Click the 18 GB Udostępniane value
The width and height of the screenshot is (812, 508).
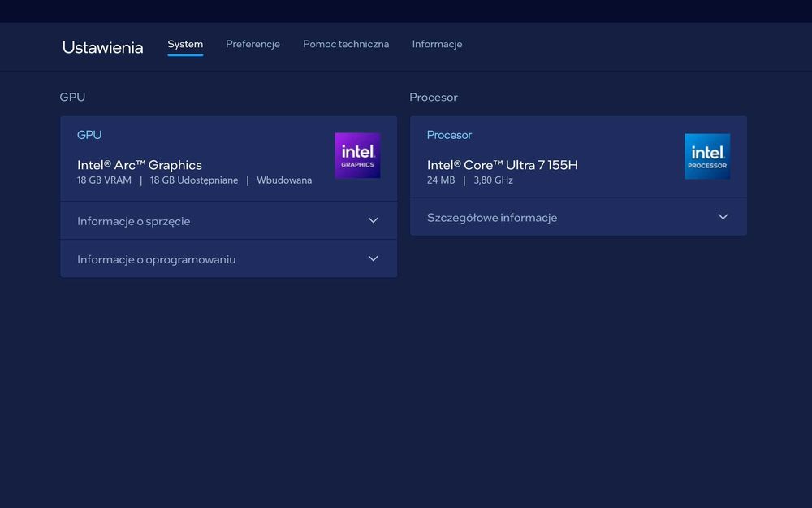[194, 180]
